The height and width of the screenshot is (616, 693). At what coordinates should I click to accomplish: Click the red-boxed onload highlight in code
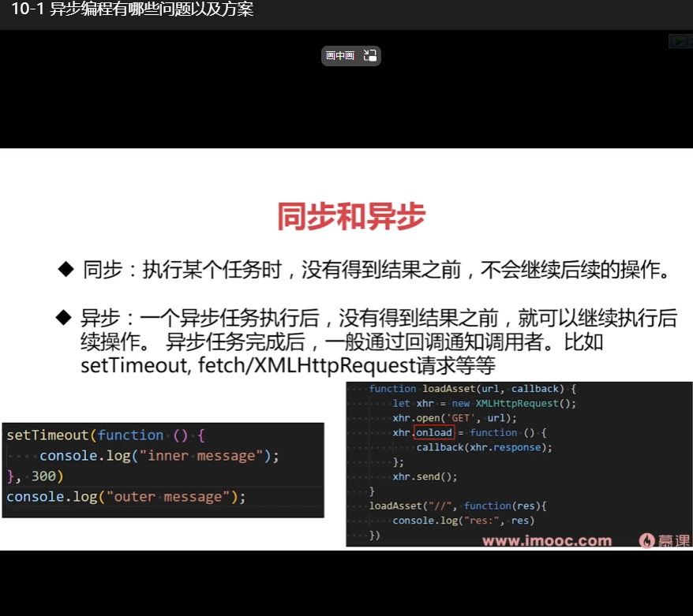(x=433, y=432)
